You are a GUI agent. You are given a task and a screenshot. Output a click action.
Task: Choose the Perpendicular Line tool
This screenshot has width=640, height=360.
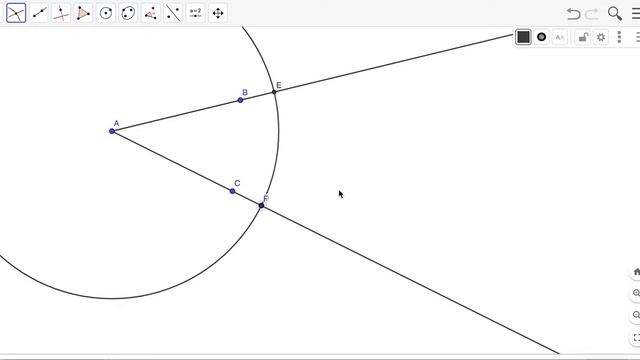pyautogui.click(x=61, y=13)
